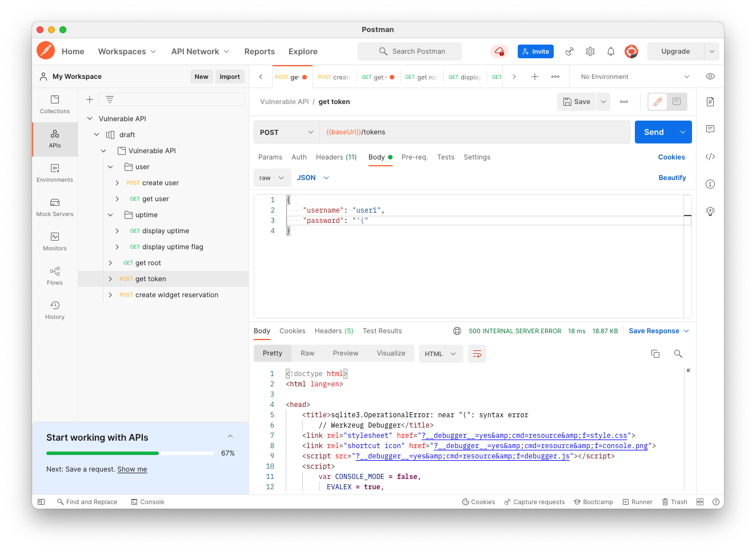Viewport: 756px width, 551px height.
Task: Open a new request tab with plus
Action: (535, 77)
